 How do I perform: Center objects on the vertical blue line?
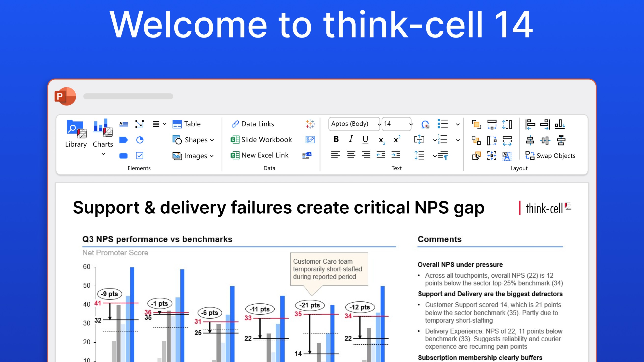pyautogui.click(x=530, y=140)
